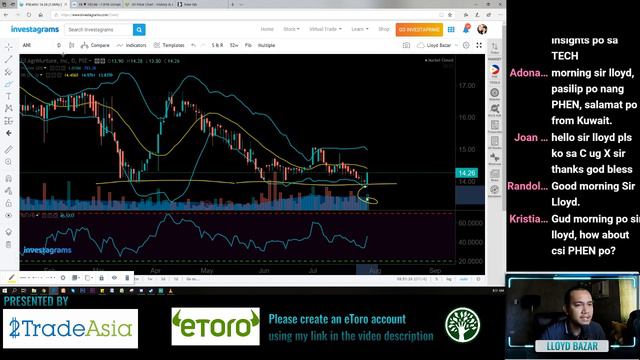
Task: Toggle the log scale button
Action: point(449,279)
